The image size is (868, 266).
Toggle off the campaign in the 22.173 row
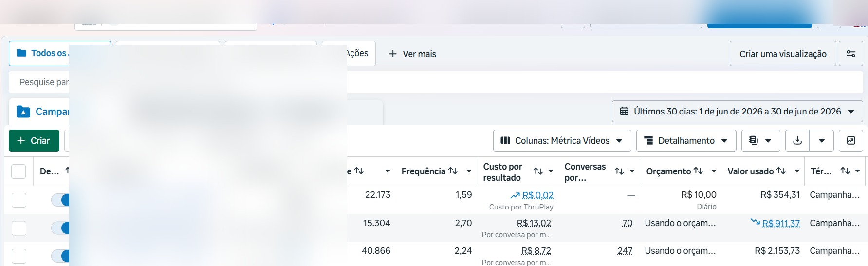pyautogui.click(x=60, y=200)
